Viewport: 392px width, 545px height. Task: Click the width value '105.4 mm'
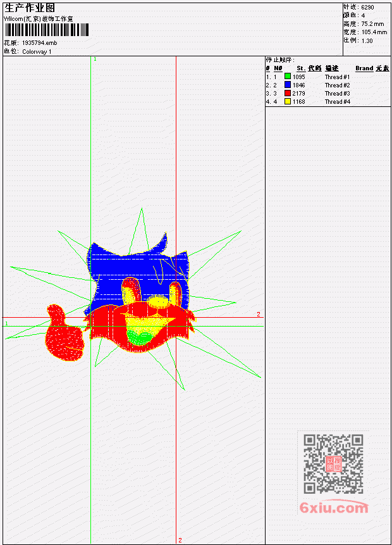coord(374,32)
